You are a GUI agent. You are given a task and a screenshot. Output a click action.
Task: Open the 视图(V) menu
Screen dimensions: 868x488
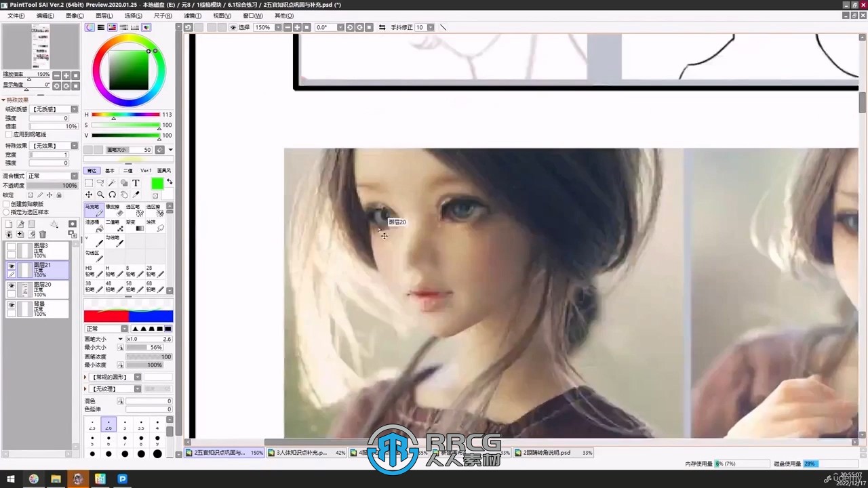(222, 16)
